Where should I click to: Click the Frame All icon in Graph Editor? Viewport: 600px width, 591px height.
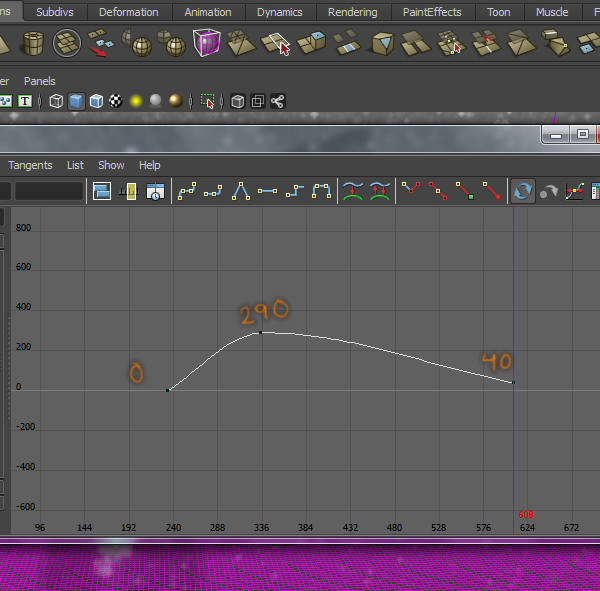(102, 191)
